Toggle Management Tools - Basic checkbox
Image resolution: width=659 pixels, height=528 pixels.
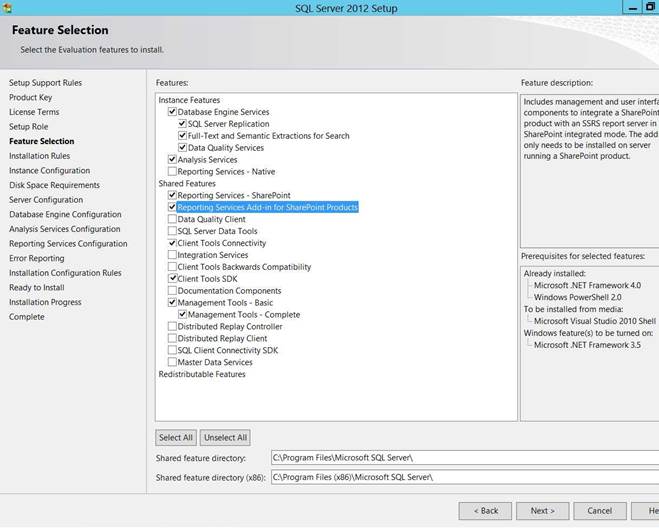coord(172,302)
